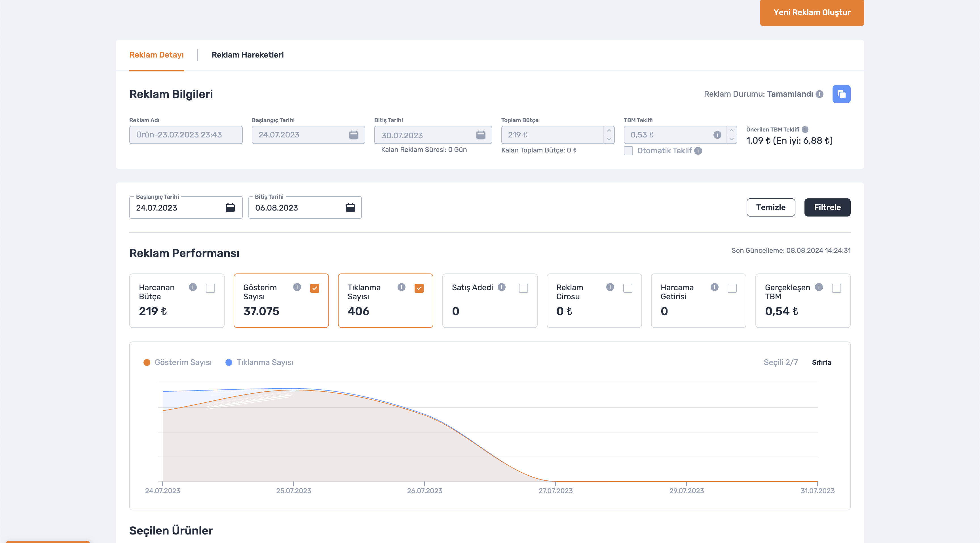Increase TBM Teklifi with up arrow
The height and width of the screenshot is (543, 980).
pyautogui.click(x=732, y=130)
